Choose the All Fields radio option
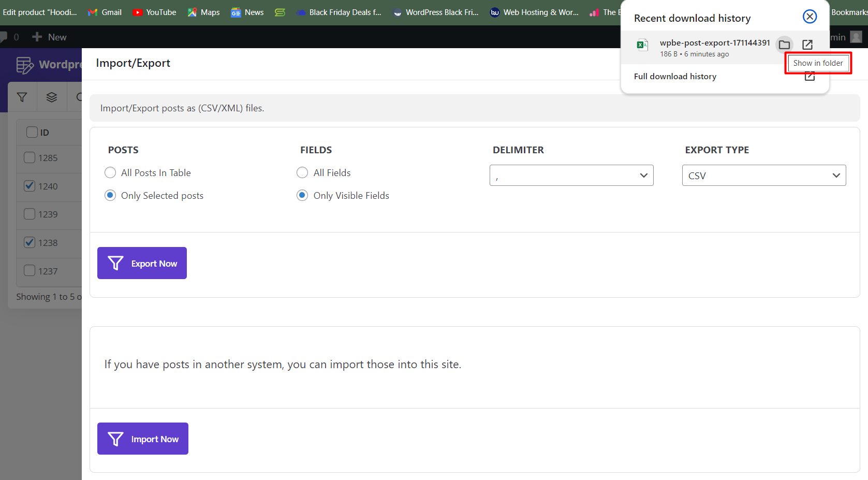This screenshot has width=868, height=480. [x=302, y=173]
